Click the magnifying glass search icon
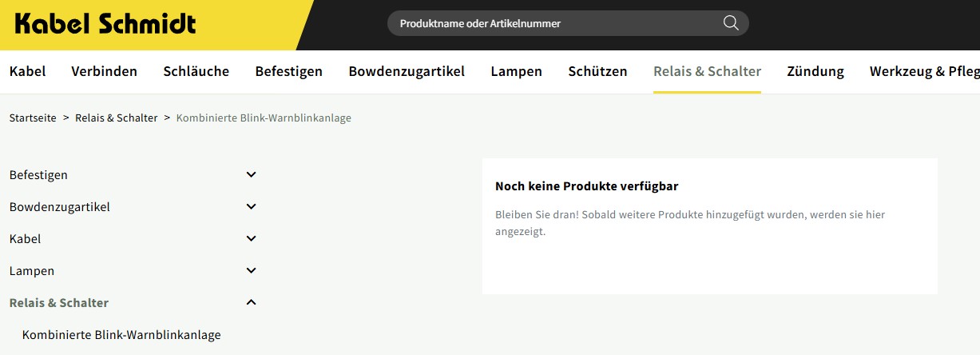Image resolution: width=980 pixels, height=355 pixels. pos(730,23)
